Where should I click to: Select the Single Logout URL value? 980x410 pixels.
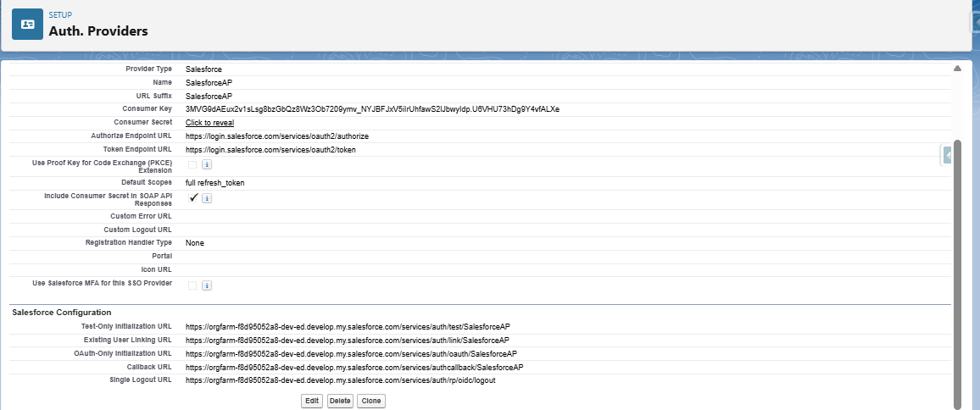(x=341, y=380)
